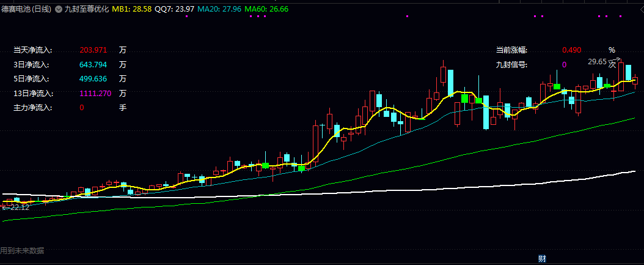Click the MA20: 27.96 legend label
The image size is (644, 265).
219,9
